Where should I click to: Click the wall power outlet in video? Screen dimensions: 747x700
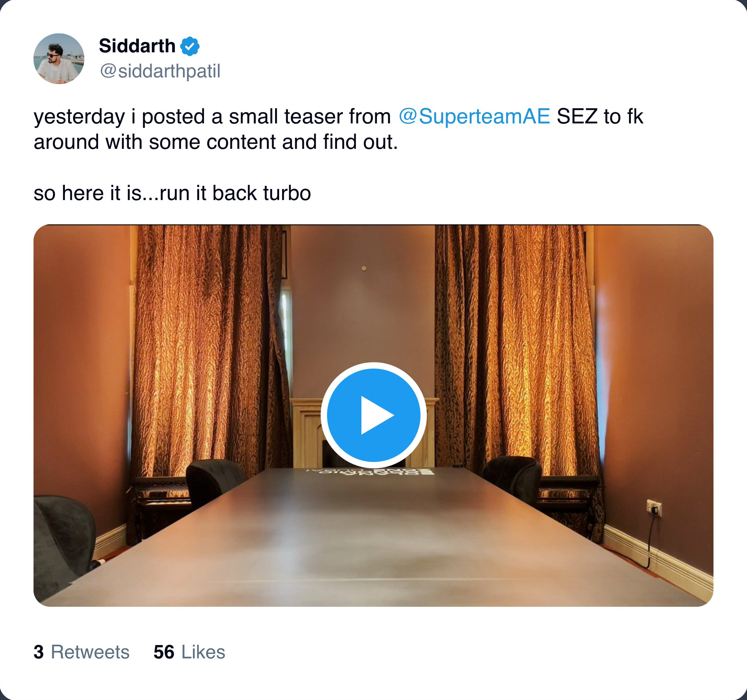tap(654, 508)
